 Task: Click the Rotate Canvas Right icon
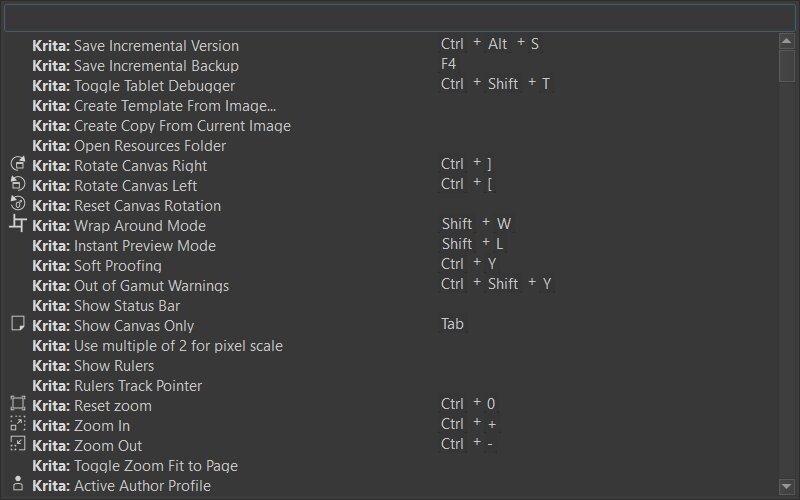click(17, 164)
